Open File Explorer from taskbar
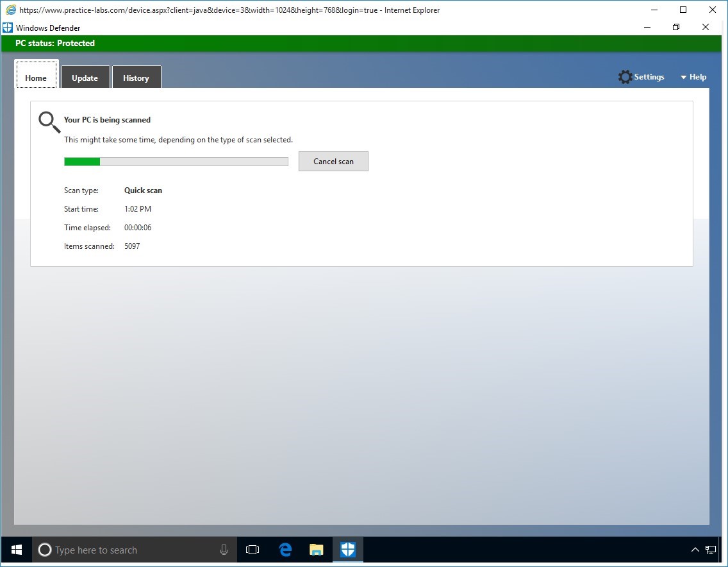 coord(317,550)
